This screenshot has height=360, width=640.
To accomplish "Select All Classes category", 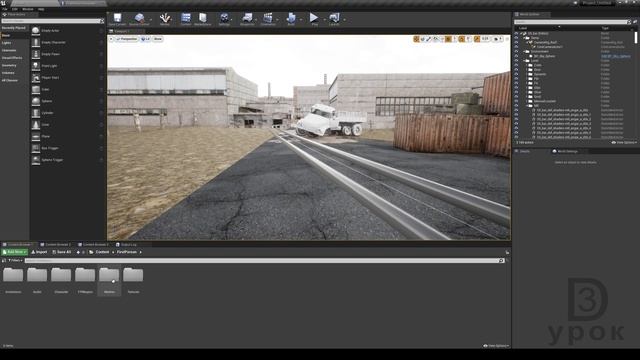I will point(15,80).
